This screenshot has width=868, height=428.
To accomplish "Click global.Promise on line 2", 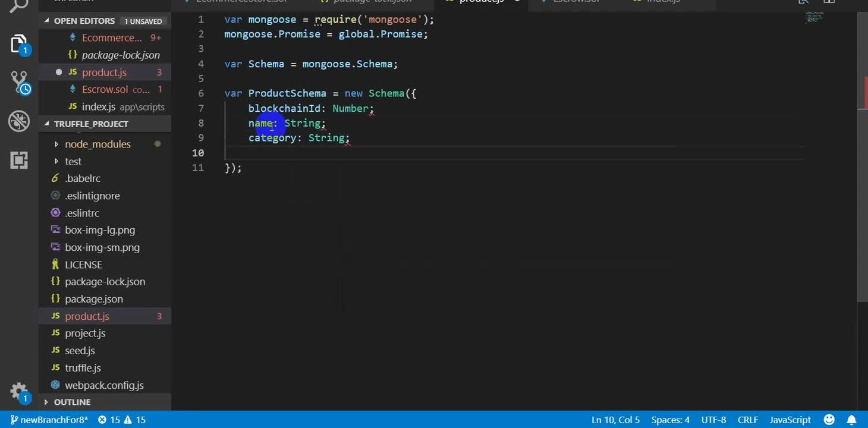I will coord(380,34).
